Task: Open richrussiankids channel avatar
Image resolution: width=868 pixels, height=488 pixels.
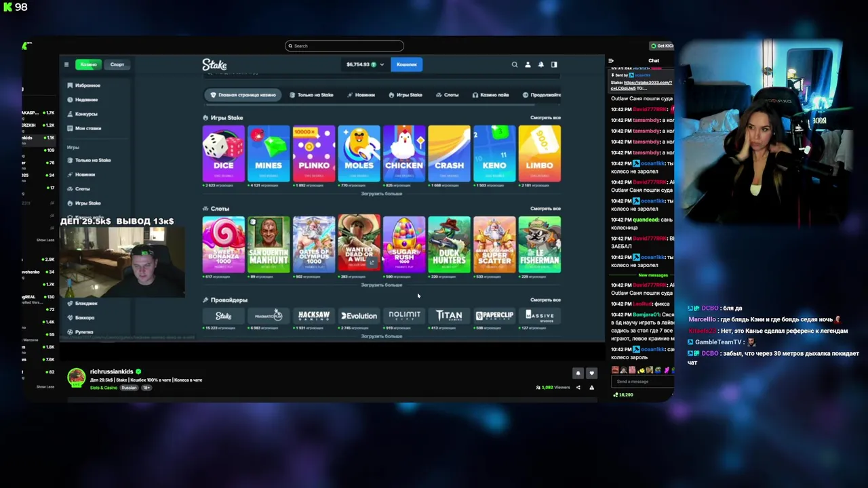Action: tap(77, 377)
